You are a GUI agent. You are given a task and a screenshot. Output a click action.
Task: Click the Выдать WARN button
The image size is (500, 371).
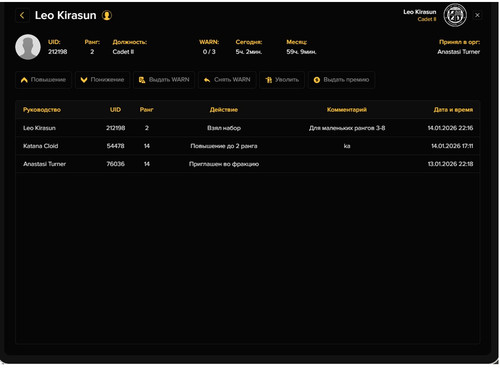(164, 80)
